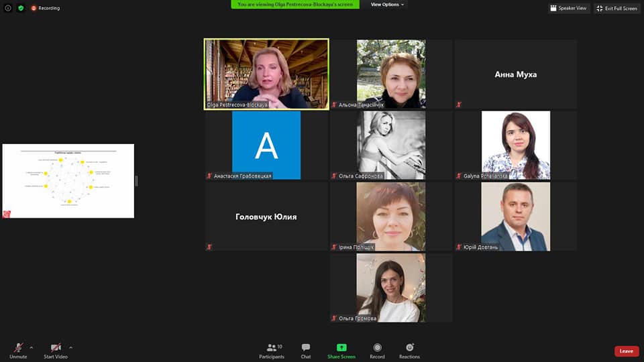Screen dimensions: 644x362
Task: Switch to Speaker View
Action: [x=568, y=8]
